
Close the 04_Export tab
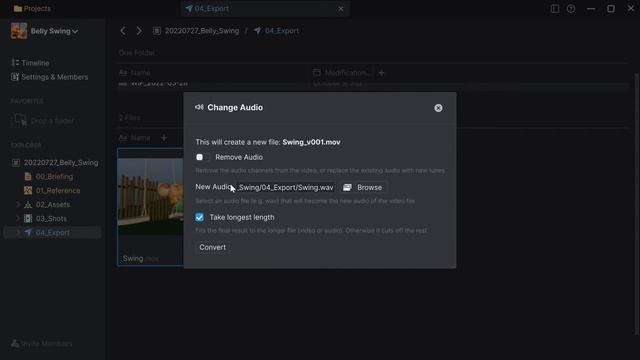(x=341, y=9)
